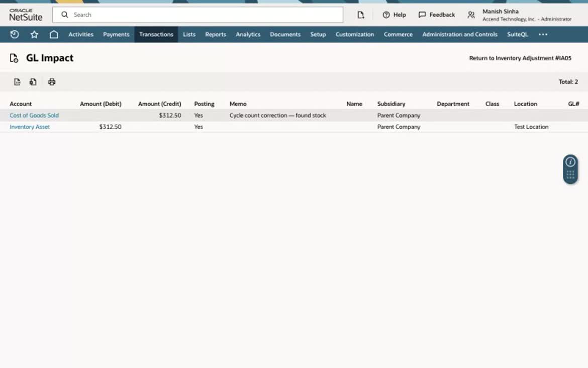This screenshot has width=588, height=368.
Task: Select Parent Company in Cost of Goods row
Action: pos(399,116)
